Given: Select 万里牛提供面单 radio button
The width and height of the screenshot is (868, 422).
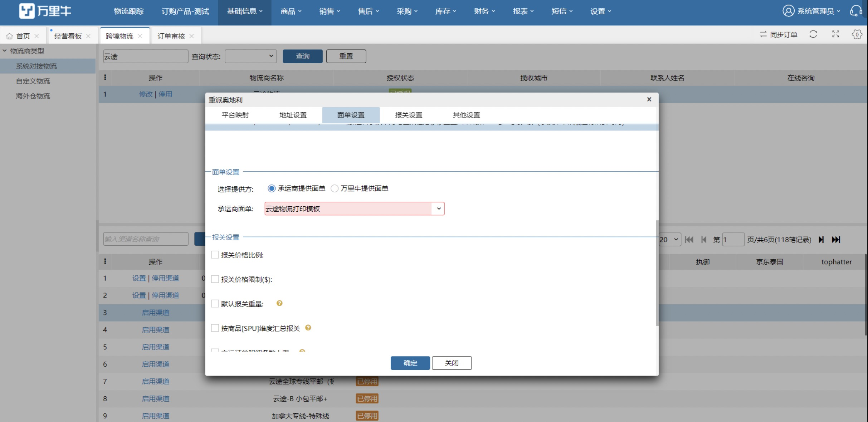Looking at the screenshot, I should coord(335,188).
